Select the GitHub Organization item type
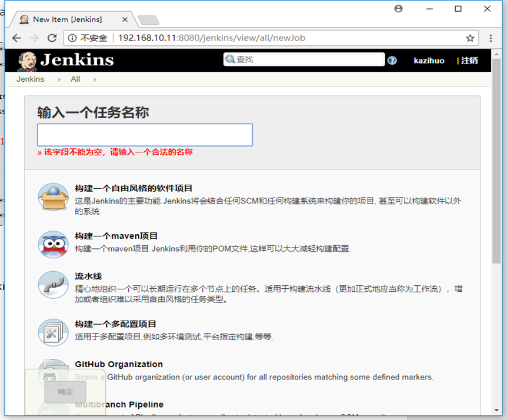507x420 pixels. coord(119,364)
